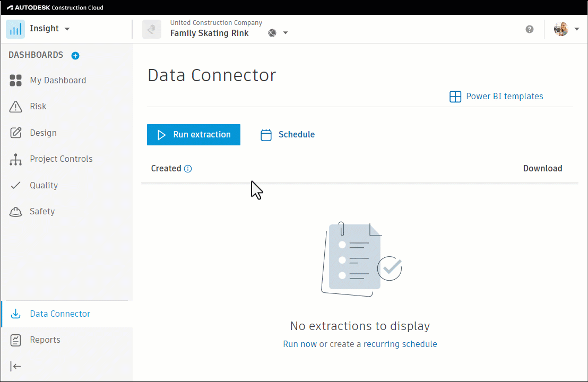Viewport: 588px width, 382px height.
Task: Expand the account avatar dropdown menu
Action: click(577, 29)
